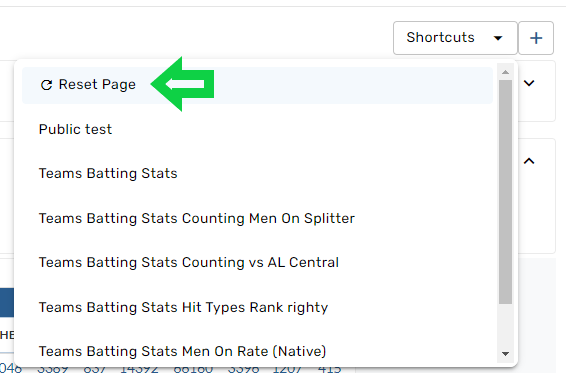Open the Shortcuts dropdown
The width and height of the screenshot is (566, 373).
tap(455, 38)
